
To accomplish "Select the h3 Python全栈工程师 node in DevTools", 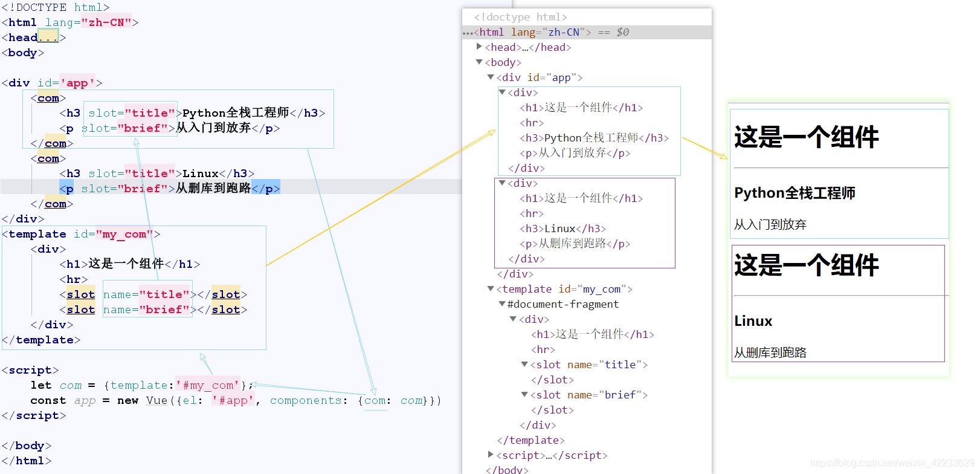I will pos(595,138).
